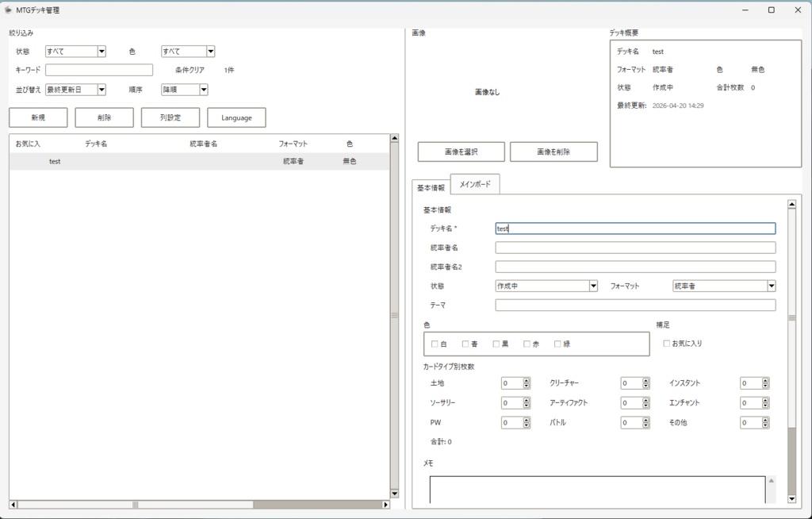Click the お気に入 column header

[28, 144]
